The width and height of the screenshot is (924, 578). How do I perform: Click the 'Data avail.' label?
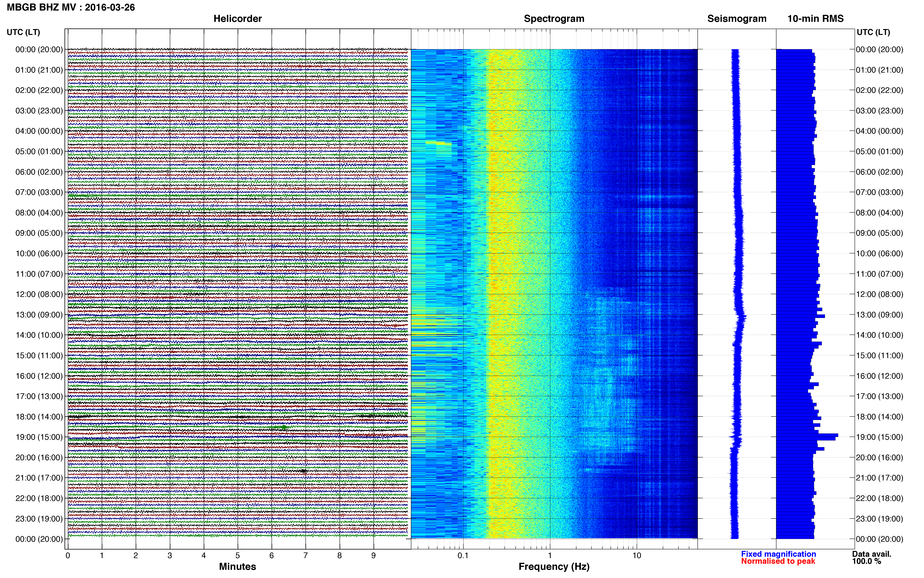(872, 554)
